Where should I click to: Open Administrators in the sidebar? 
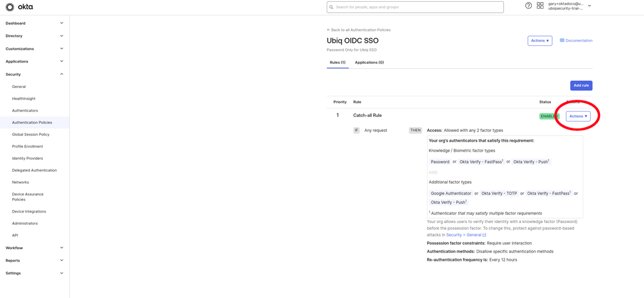[25, 224]
